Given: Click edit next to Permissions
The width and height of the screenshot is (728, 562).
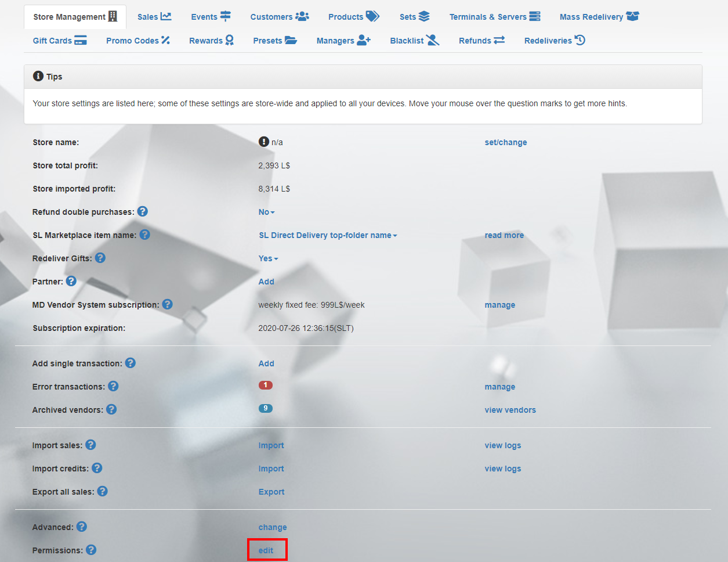Looking at the screenshot, I should point(266,550).
